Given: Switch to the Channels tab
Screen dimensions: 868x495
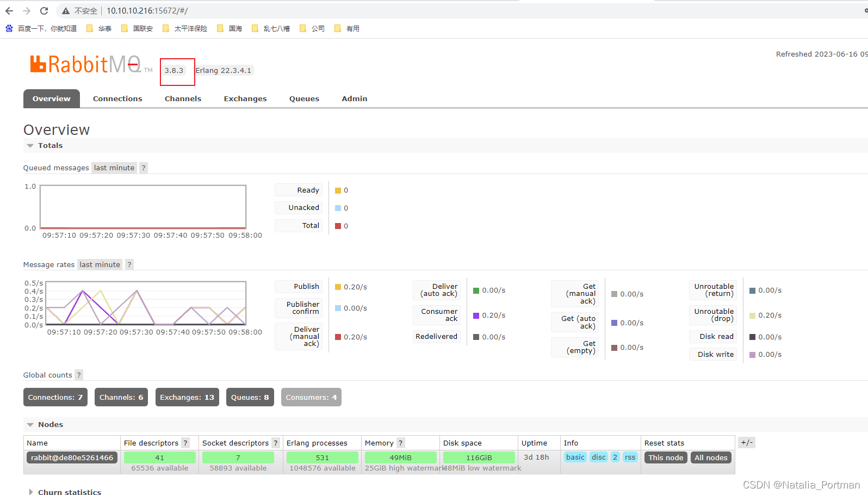Looking at the screenshot, I should [183, 98].
